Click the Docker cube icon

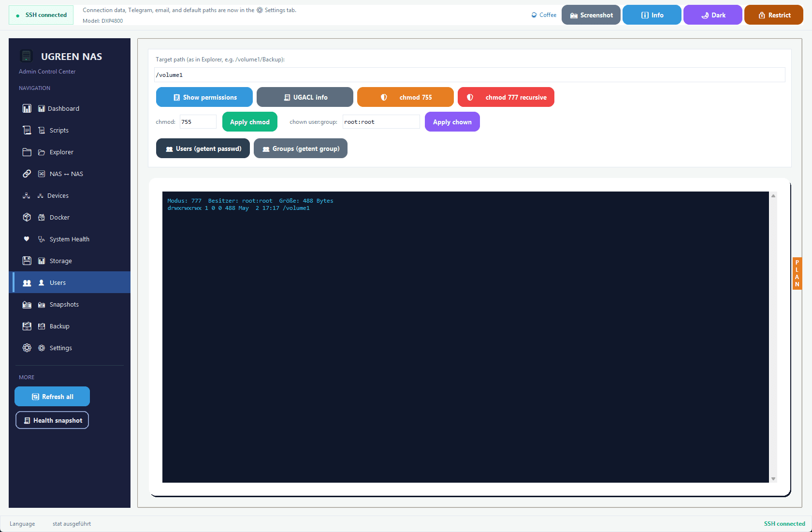27,217
